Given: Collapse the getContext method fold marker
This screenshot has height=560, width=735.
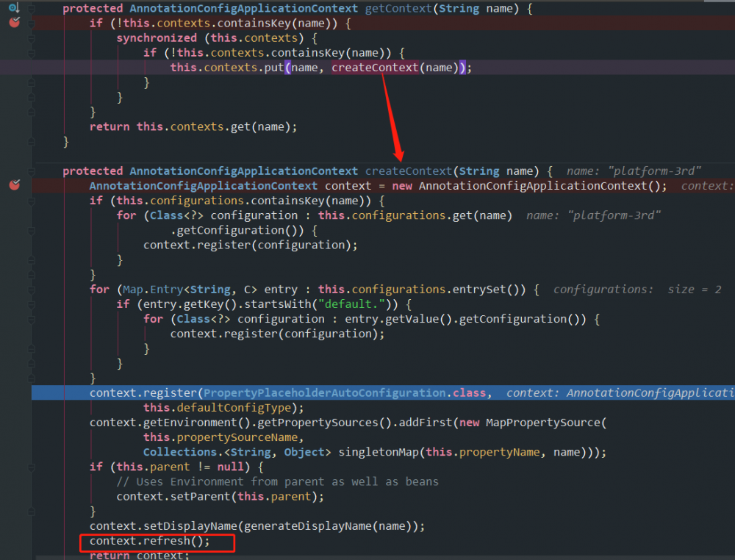Looking at the screenshot, I should click(32, 8).
